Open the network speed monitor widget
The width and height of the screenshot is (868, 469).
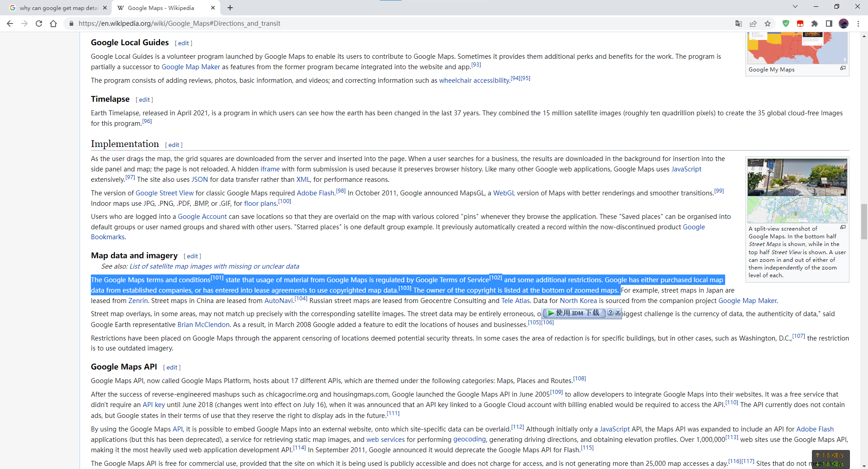(830, 459)
